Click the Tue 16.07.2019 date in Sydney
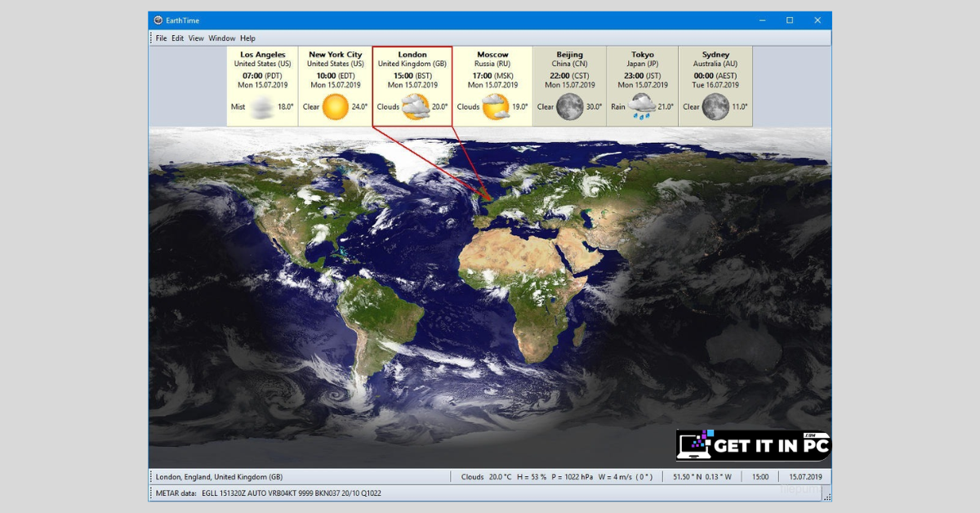This screenshot has height=513, width=980. tap(715, 85)
